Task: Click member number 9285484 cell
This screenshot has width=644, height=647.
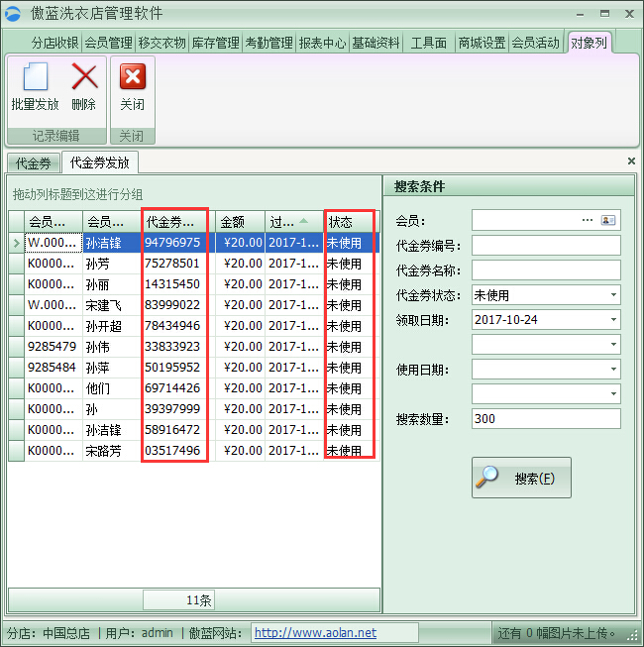Action: point(54,368)
